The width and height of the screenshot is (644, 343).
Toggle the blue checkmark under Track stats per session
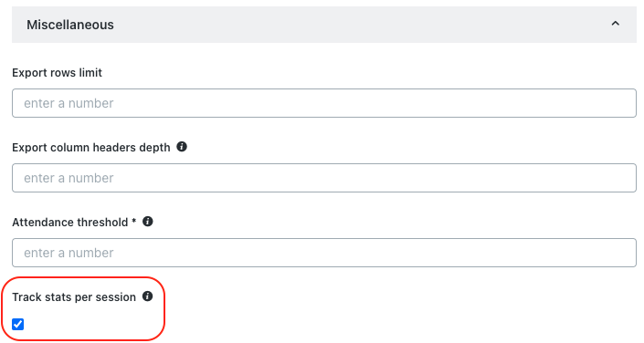(x=18, y=324)
